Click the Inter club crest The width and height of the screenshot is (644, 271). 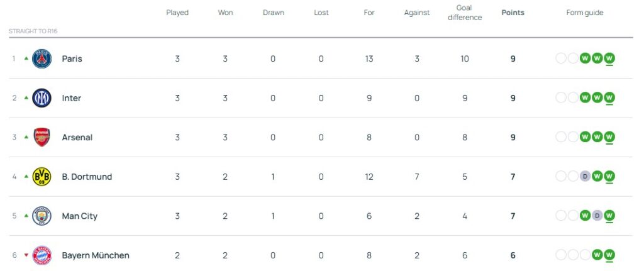click(x=42, y=98)
